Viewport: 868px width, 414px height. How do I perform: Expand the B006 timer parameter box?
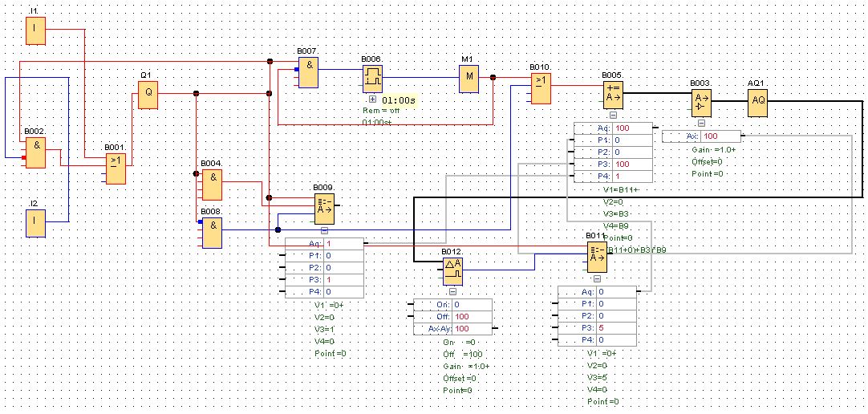372,99
